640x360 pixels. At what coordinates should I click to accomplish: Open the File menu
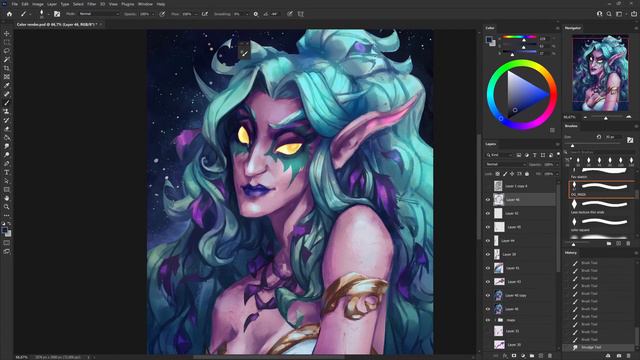pos(14,4)
